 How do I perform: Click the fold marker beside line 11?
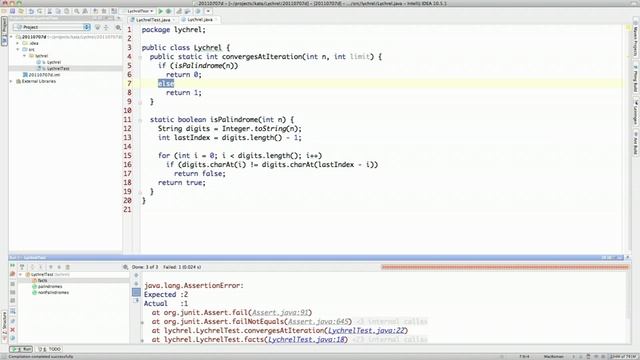pyautogui.click(x=140, y=120)
